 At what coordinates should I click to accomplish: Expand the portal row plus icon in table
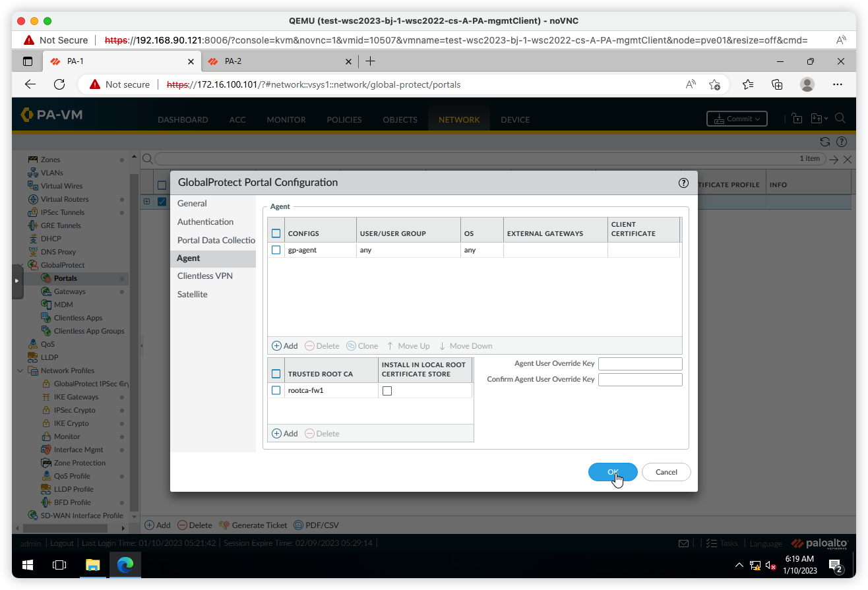pos(147,202)
